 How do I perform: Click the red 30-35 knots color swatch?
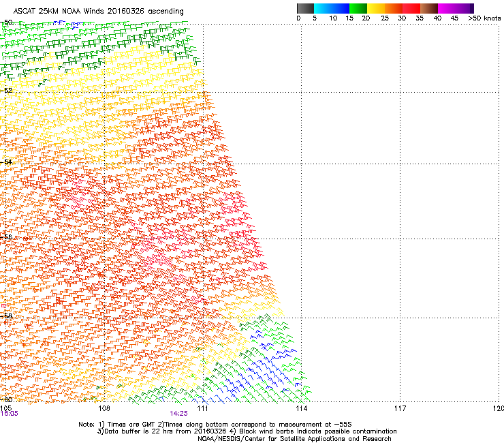(x=411, y=8)
